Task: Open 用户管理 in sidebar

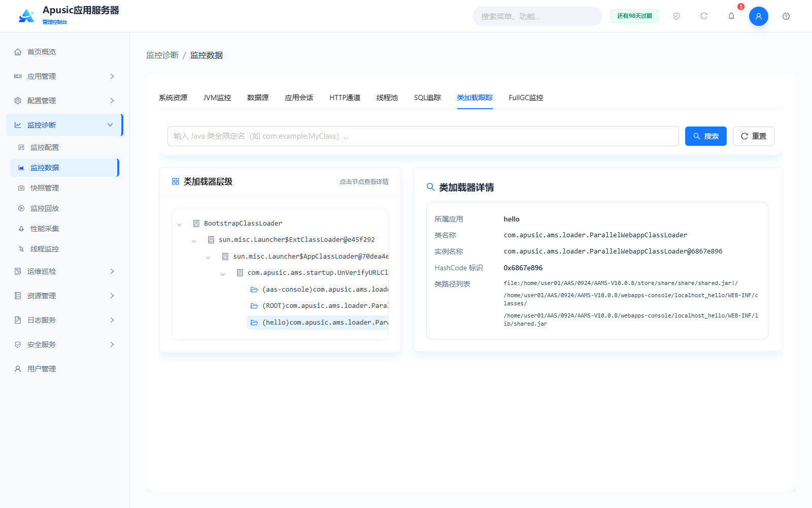Action: click(x=65, y=369)
